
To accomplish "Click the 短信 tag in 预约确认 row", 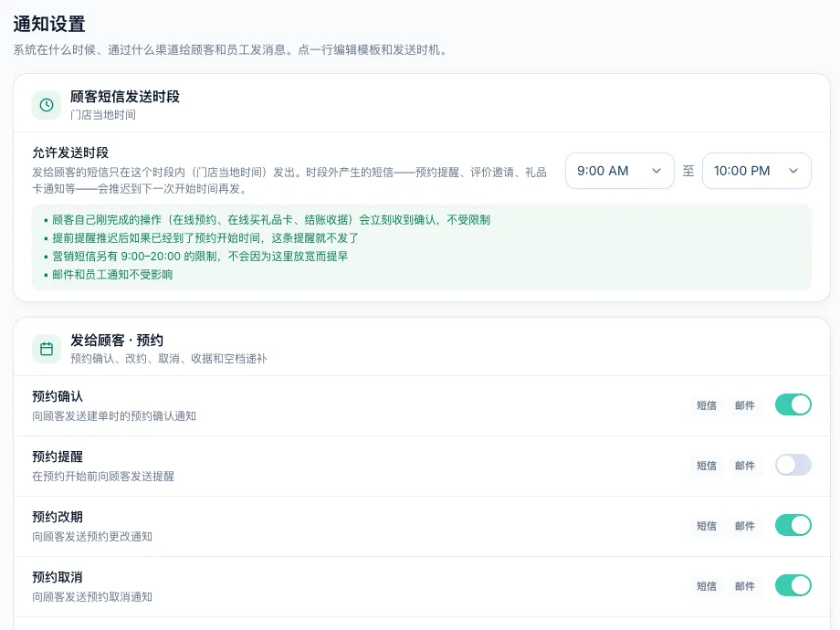I will click(x=706, y=405).
